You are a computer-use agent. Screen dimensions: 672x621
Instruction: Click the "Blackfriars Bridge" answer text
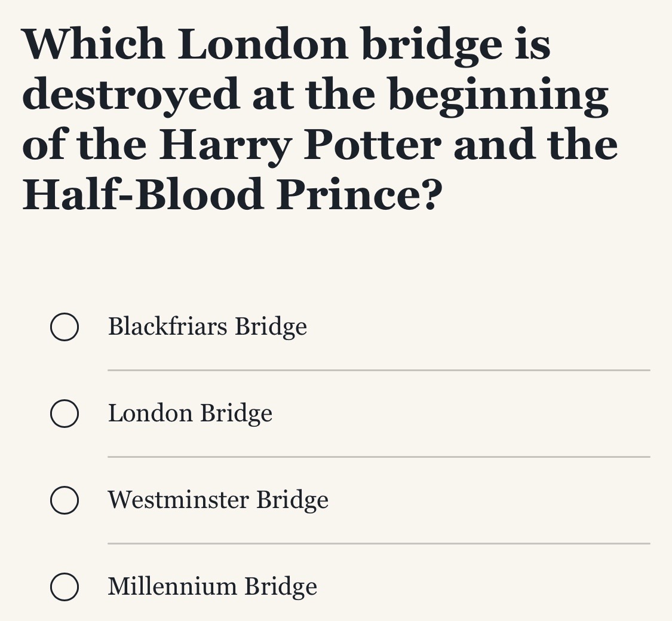207,327
